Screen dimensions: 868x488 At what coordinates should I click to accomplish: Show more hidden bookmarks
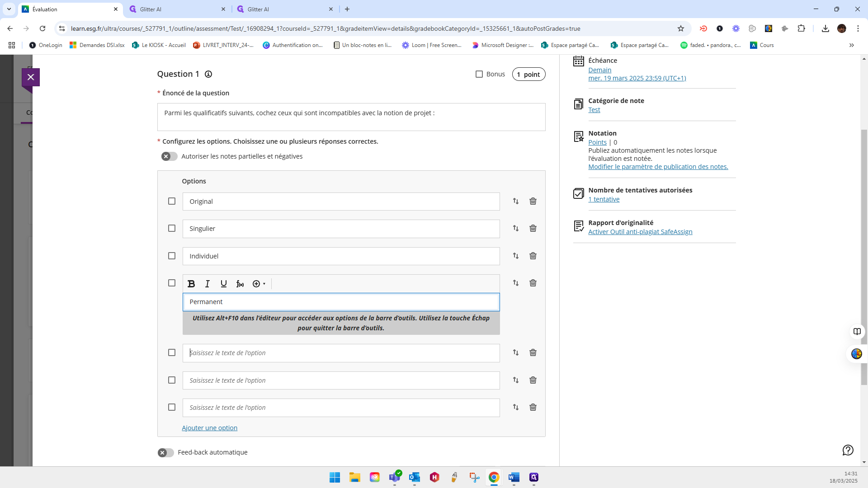click(x=852, y=45)
